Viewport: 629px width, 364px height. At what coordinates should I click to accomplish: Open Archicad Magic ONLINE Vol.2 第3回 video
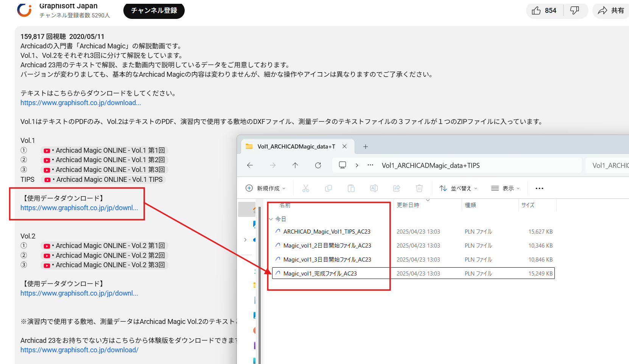pyautogui.click(x=104, y=265)
